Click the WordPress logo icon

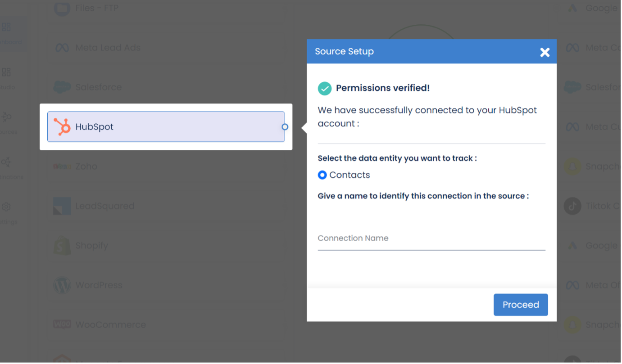click(x=62, y=285)
